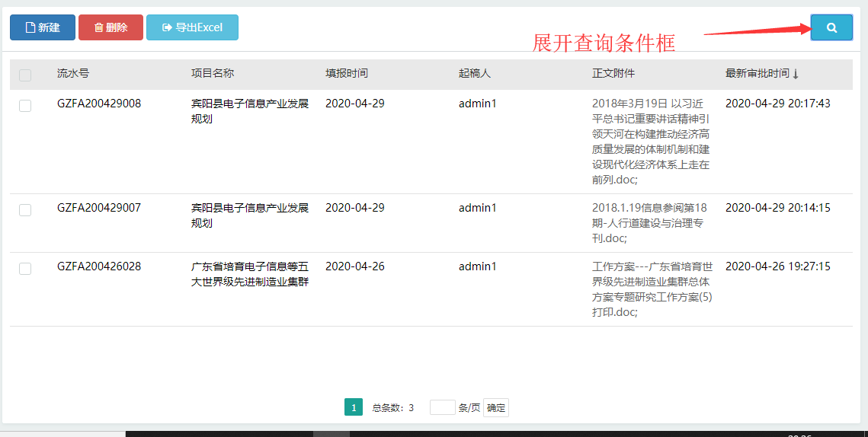Click the 填报时间 column header

coord(347,73)
